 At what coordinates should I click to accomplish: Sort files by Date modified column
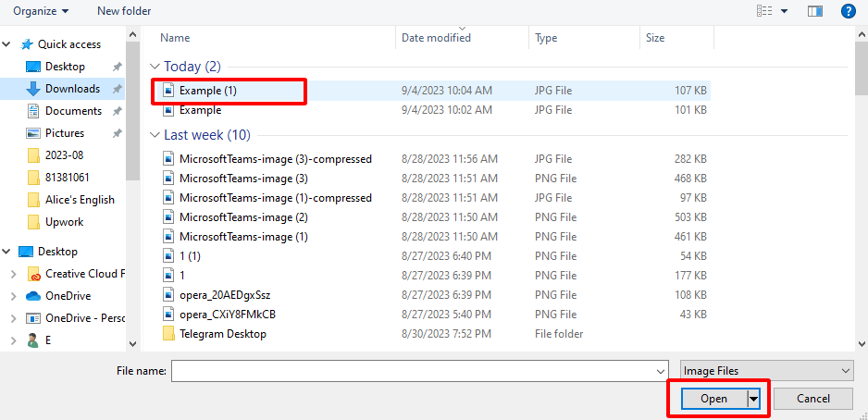(436, 38)
